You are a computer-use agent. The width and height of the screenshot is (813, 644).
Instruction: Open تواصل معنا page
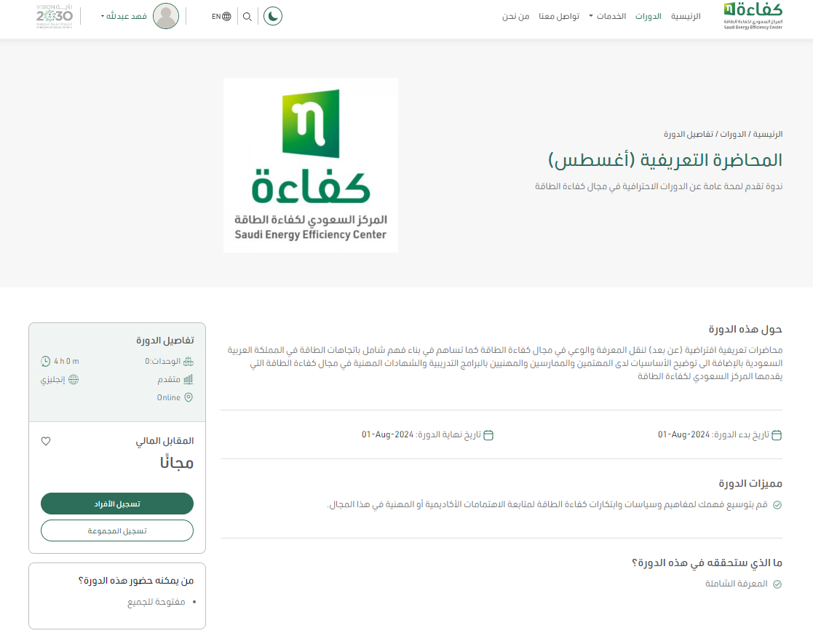pyautogui.click(x=559, y=16)
